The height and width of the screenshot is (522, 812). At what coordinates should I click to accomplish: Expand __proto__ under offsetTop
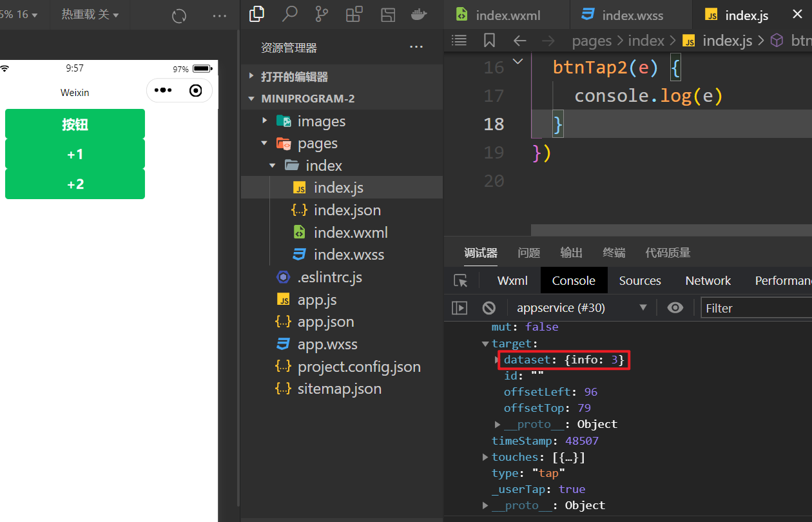click(x=498, y=424)
